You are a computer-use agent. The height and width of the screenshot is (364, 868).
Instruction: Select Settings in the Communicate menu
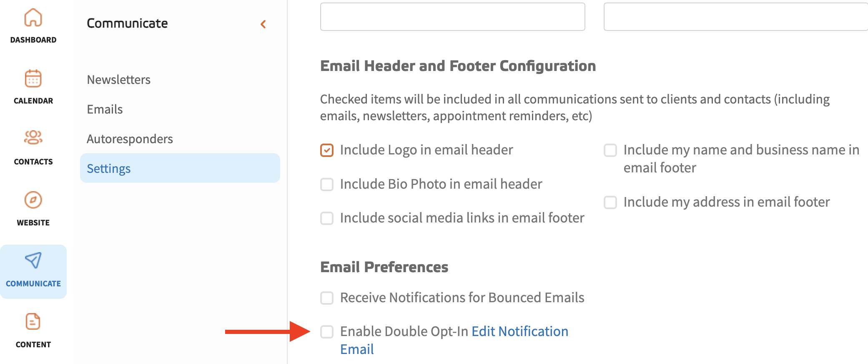pyautogui.click(x=109, y=169)
